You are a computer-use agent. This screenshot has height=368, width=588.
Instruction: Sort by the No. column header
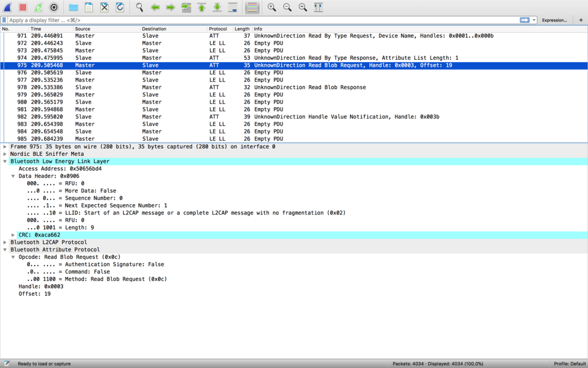[14, 29]
